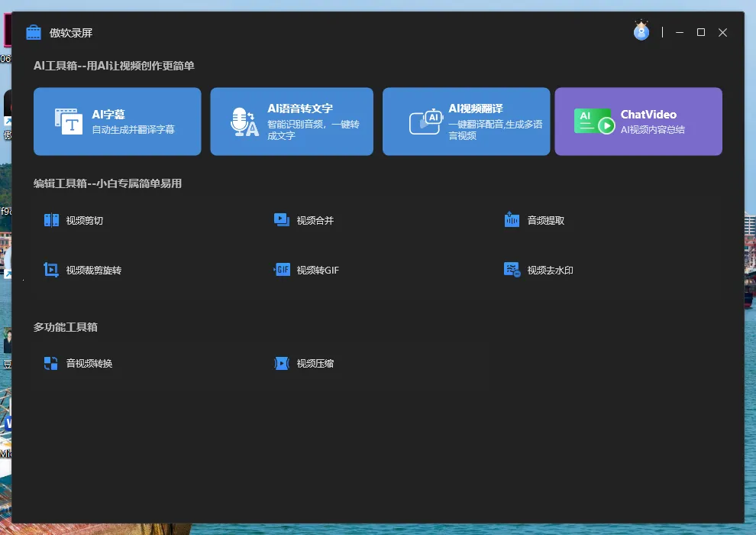Select the 视频裁剪旋转 label text

pos(93,271)
